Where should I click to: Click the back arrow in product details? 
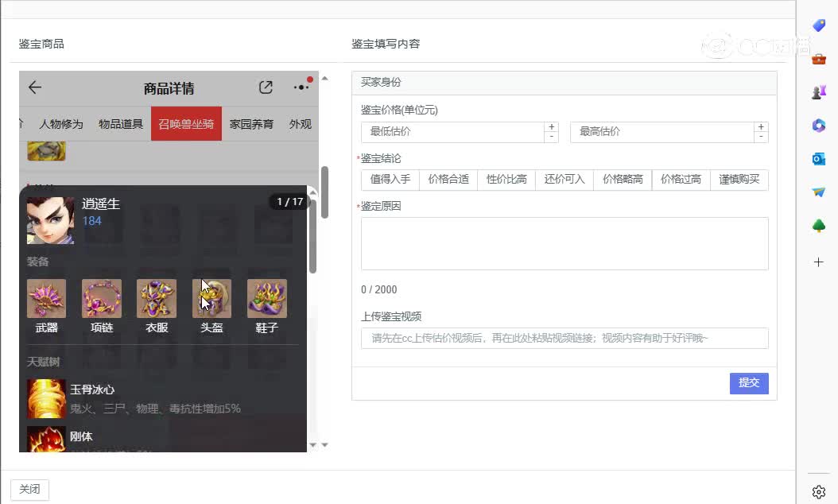click(x=34, y=87)
